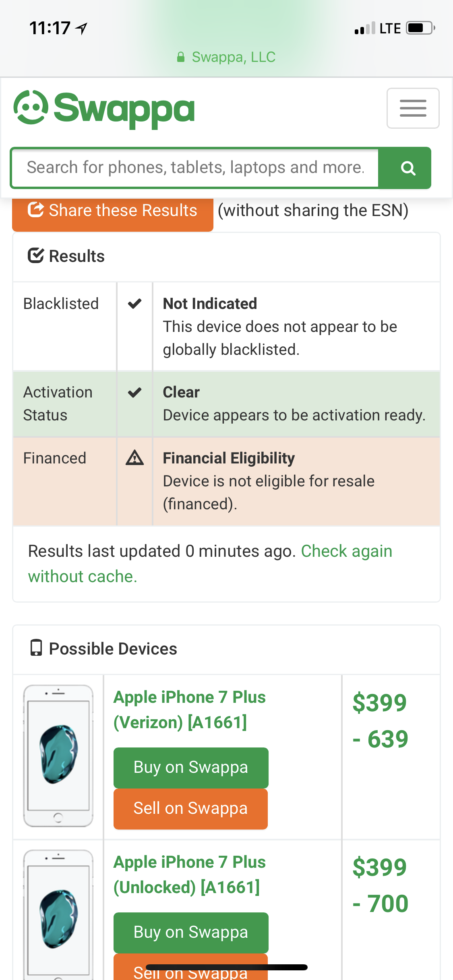Tap the Results check-square icon
The height and width of the screenshot is (980, 453).
(35, 256)
